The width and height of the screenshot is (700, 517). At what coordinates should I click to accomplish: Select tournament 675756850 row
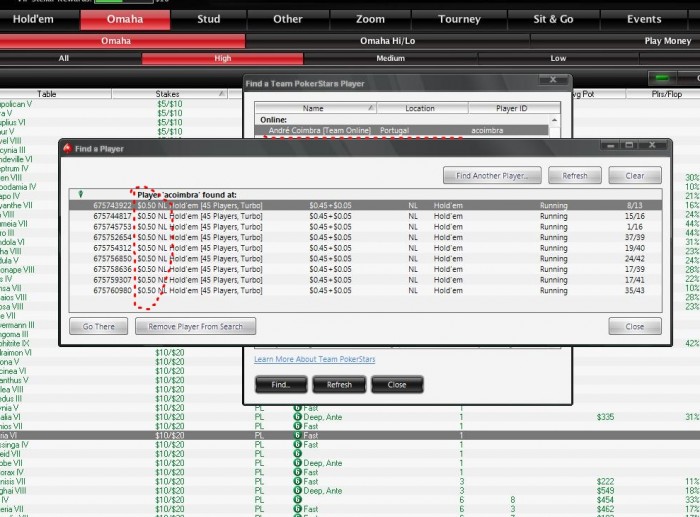pos(365,258)
